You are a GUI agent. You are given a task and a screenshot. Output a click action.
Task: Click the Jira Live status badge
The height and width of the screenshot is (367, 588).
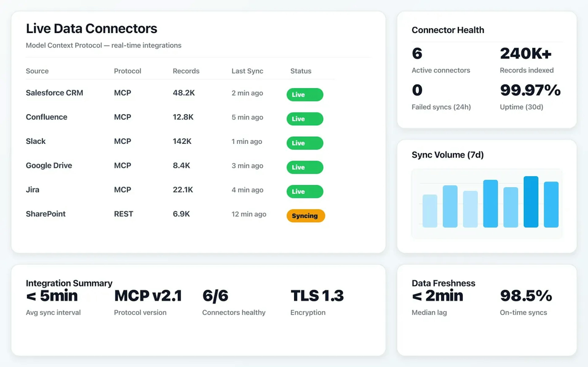pos(304,191)
